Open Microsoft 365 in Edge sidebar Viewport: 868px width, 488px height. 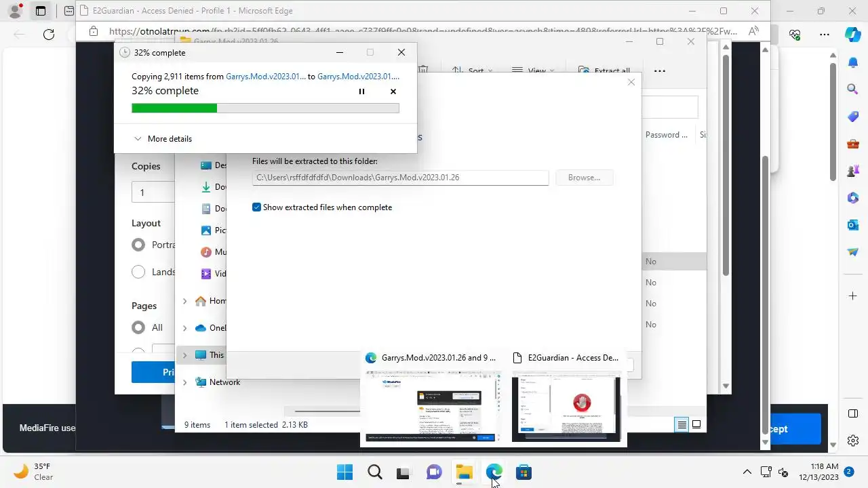[853, 198]
